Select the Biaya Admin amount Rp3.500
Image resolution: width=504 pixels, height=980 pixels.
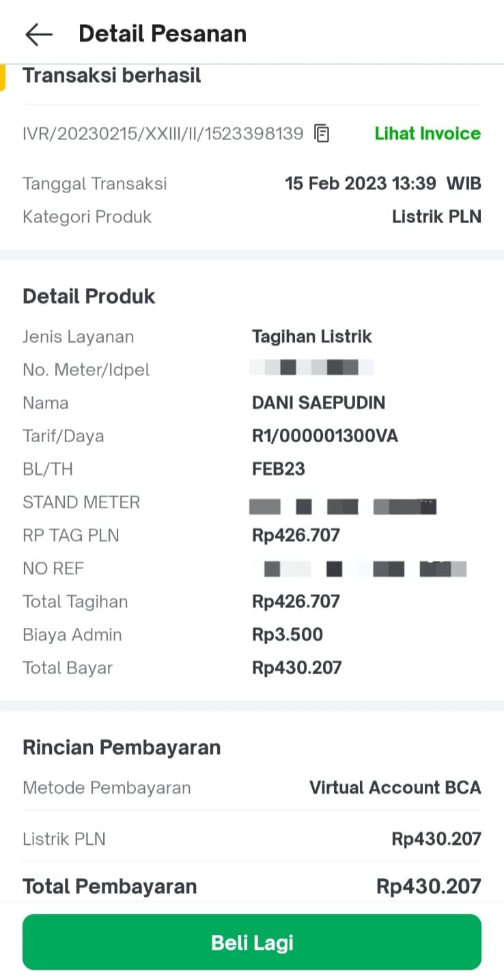(x=288, y=635)
